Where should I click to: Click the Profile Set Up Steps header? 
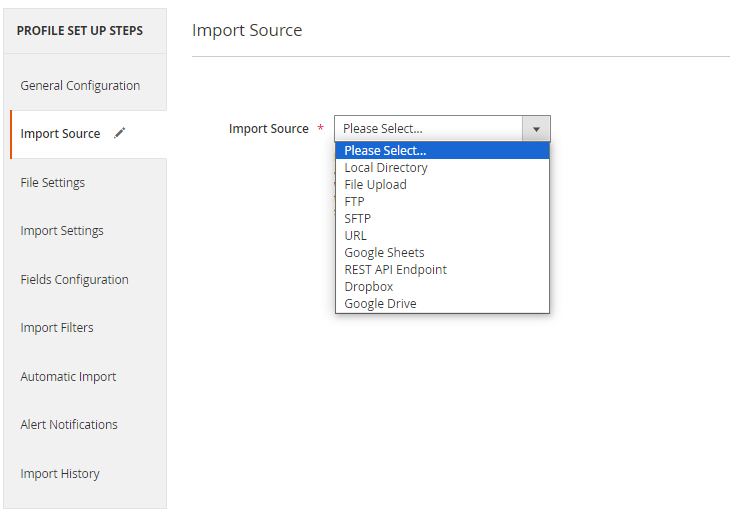[x=80, y=31]
